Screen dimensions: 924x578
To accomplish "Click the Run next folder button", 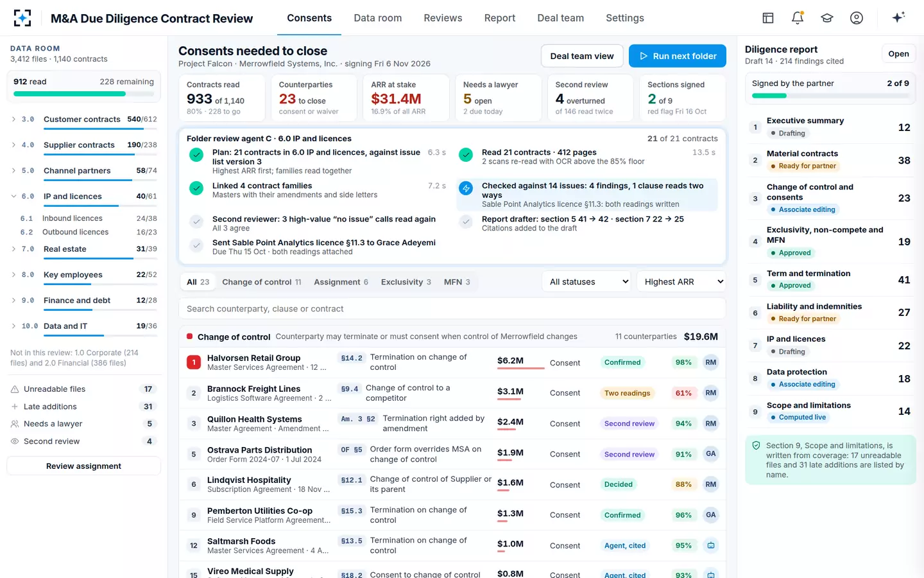I will click(678, 56).
